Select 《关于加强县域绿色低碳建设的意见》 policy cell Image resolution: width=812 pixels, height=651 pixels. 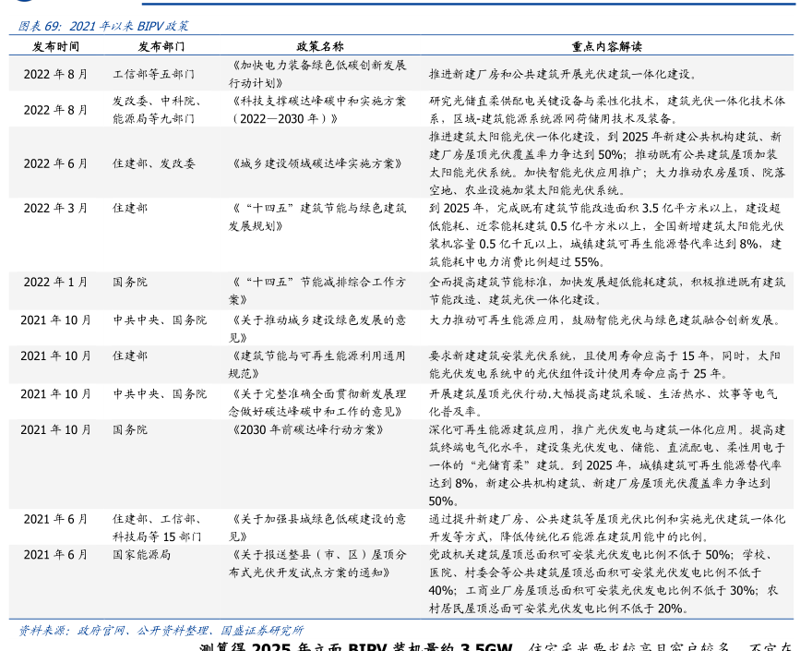pos(317,527)
